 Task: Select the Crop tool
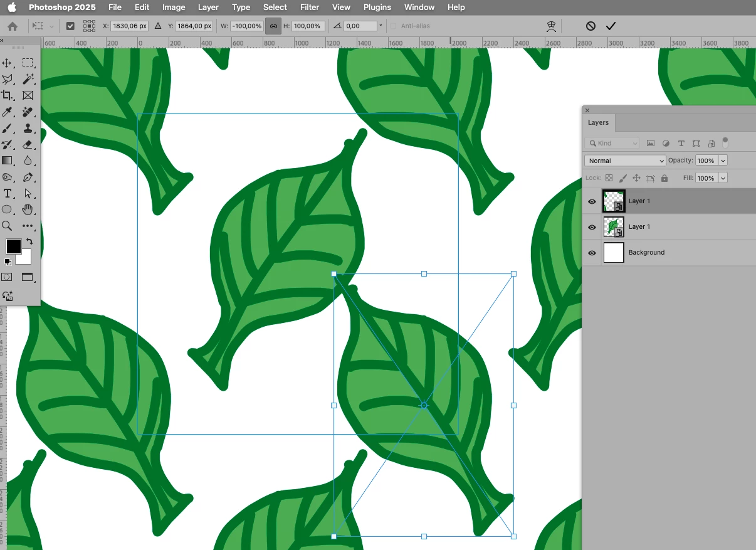click(8, 95)
